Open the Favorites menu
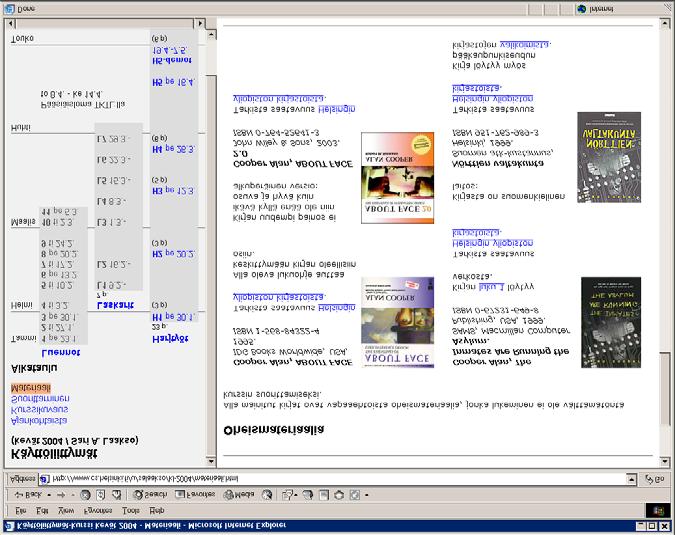 [98, 510]
